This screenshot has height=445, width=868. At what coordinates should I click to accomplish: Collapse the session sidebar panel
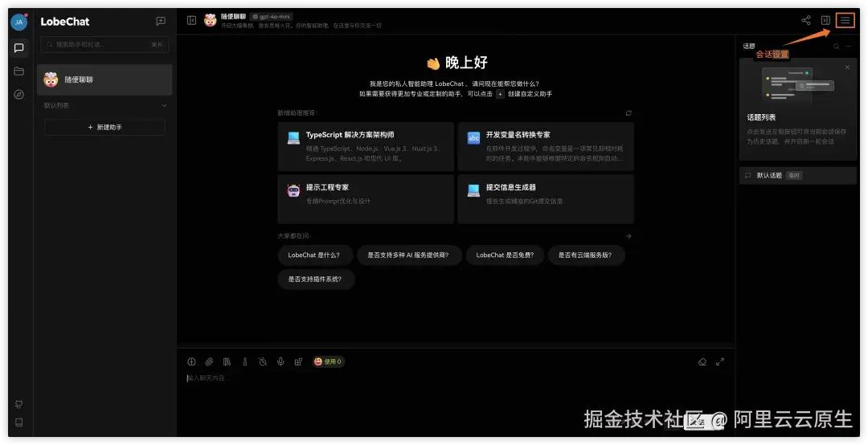pos(191,20)
